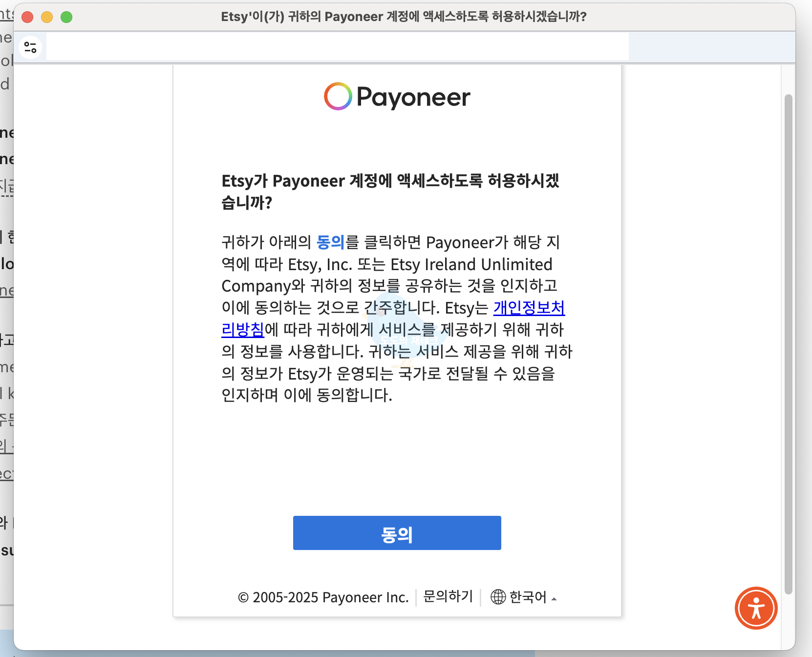The height and width of the screenshot is (657, 812).
Task: Open the 문의하기 contact link
Action: 448,596
